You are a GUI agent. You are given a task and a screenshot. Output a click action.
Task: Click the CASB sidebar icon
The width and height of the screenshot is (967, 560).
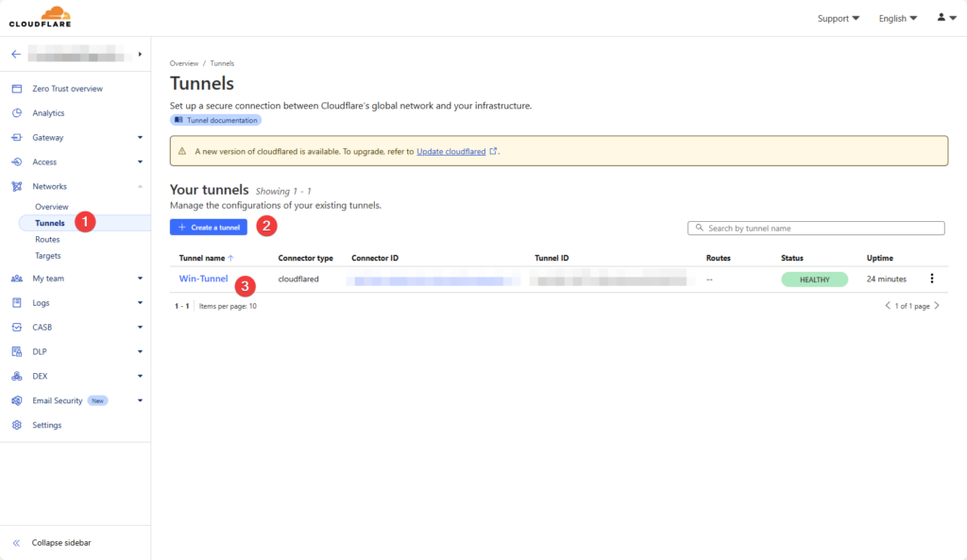coord(17,327)
